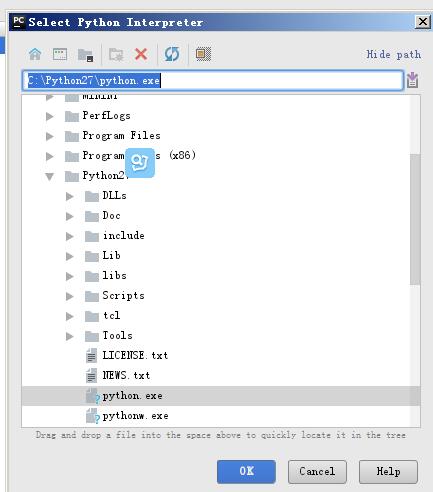
Task: Click the vertical scrollbar thumb
Action: 415,219
